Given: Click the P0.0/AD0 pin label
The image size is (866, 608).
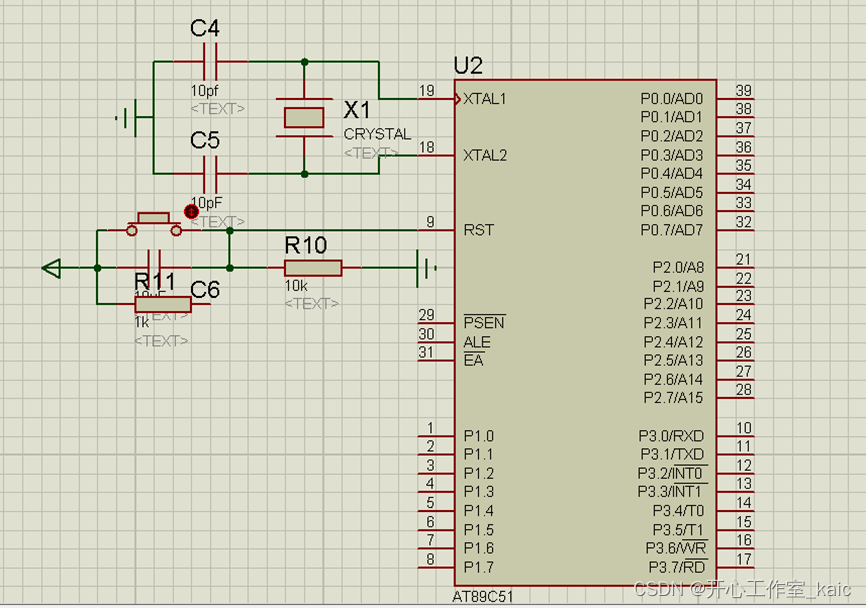Looking at the screenshot, I should (672, 99).
